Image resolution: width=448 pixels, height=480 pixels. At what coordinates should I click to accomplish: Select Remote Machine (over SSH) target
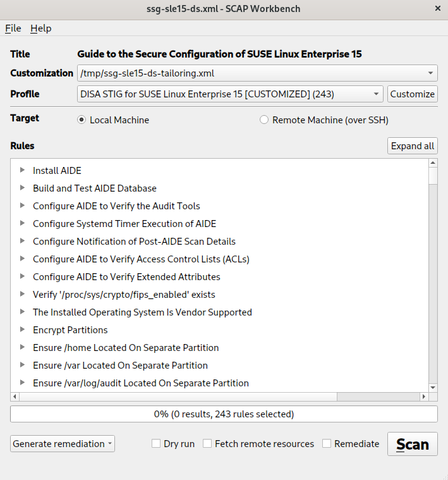264,120
